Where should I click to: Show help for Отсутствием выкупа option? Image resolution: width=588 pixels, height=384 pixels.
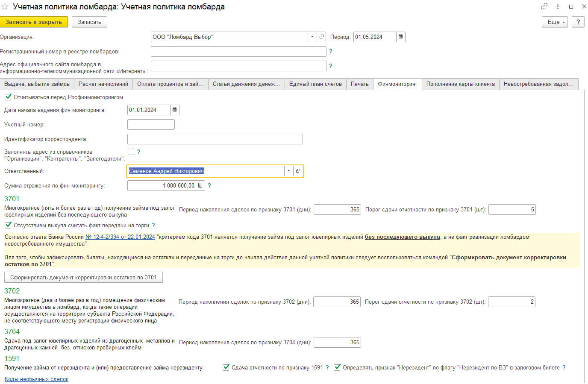point(153,225)
